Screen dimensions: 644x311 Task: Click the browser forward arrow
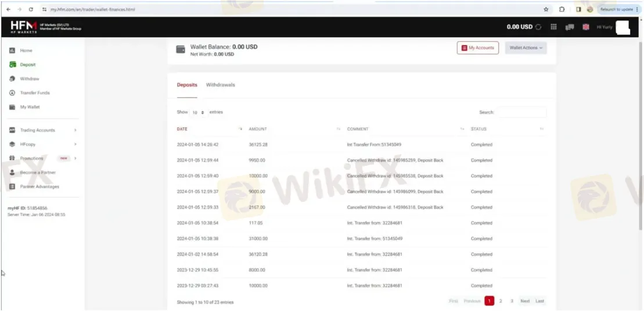click(x=19, y=9)
